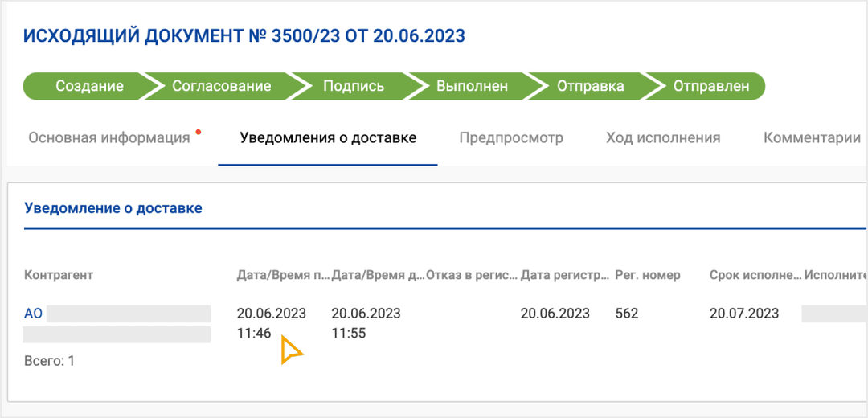Open the АО counterparty link
The image size is (868, 418).
pos(33,313)
